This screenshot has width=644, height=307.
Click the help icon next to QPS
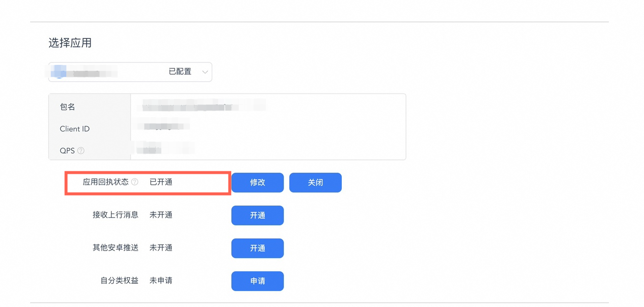click(81, 151)
